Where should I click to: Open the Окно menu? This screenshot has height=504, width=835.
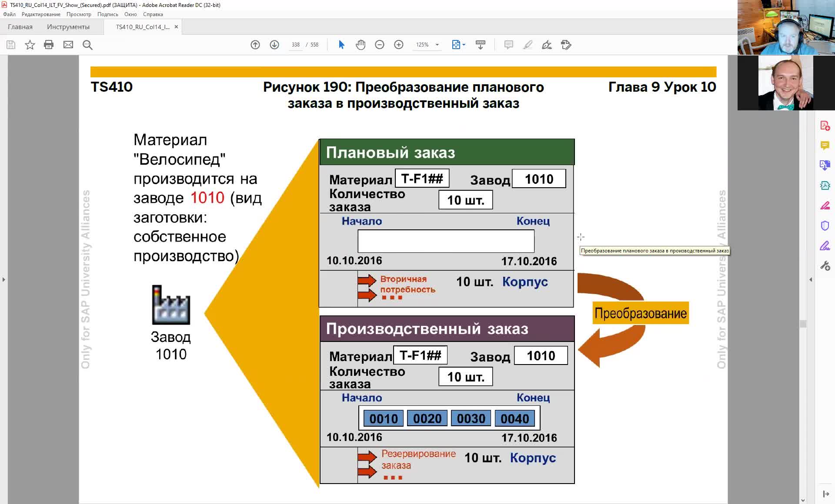point(130,14)
